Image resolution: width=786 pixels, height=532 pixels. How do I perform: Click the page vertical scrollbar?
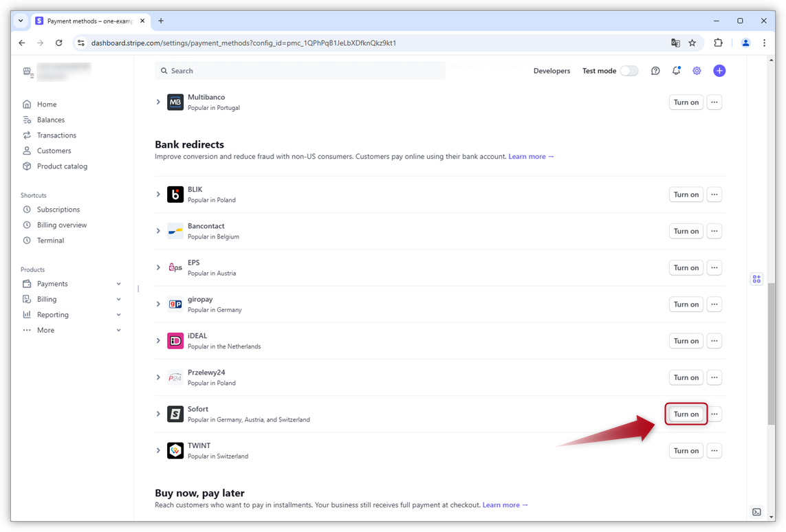click(771, 344)
